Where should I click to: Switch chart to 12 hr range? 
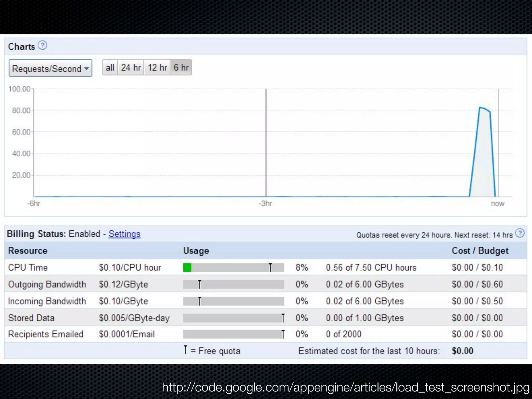click(x=157, y=68)
